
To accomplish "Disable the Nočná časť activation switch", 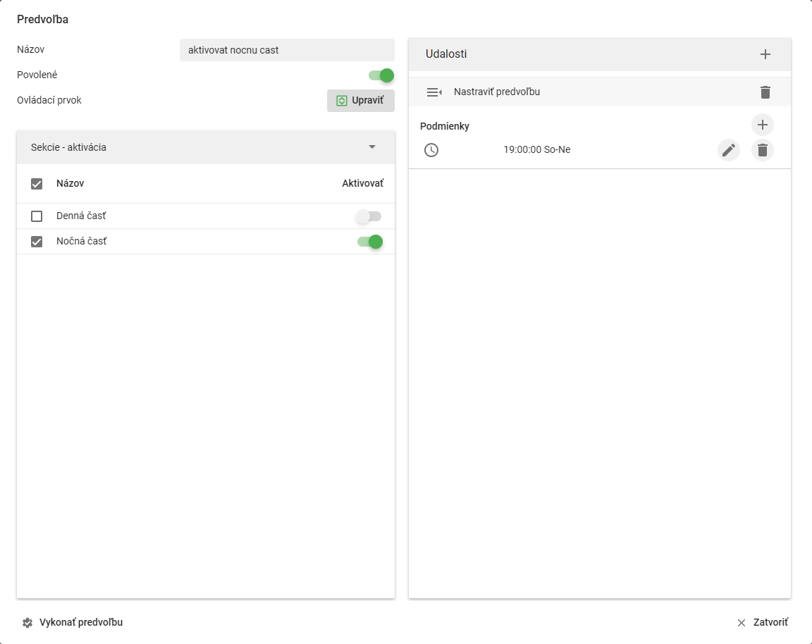I will (x=370, y=242).
